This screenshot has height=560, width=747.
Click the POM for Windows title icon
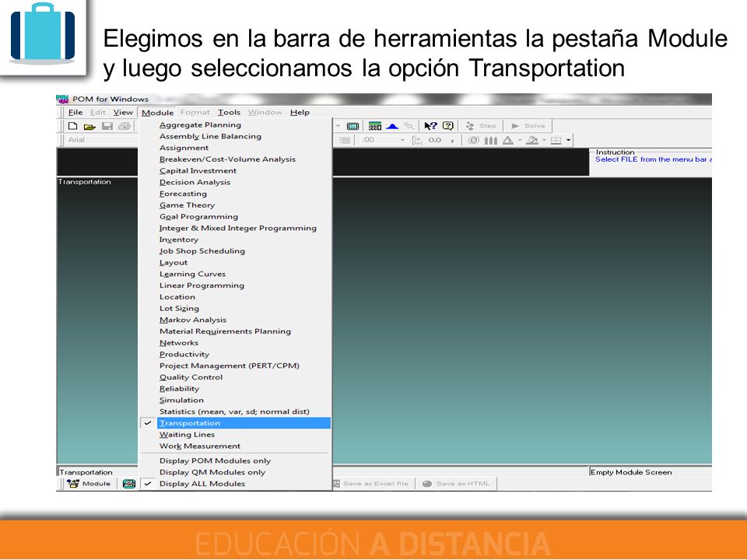tap(62, 99)
